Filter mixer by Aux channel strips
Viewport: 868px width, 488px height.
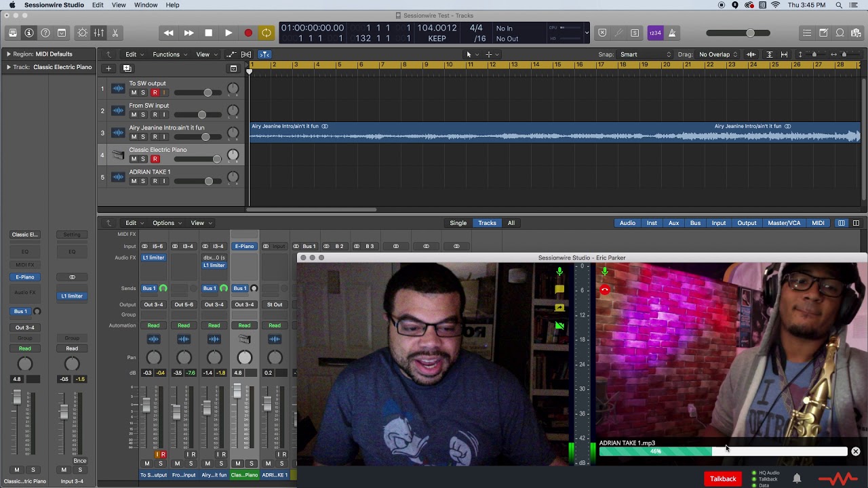(x=673, y=223)
